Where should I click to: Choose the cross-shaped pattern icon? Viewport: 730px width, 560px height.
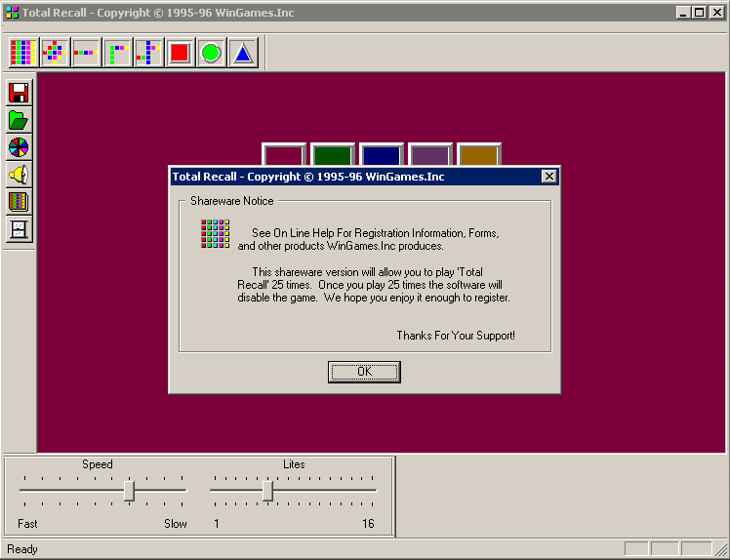pyautogui.click(x=148, y=53)
